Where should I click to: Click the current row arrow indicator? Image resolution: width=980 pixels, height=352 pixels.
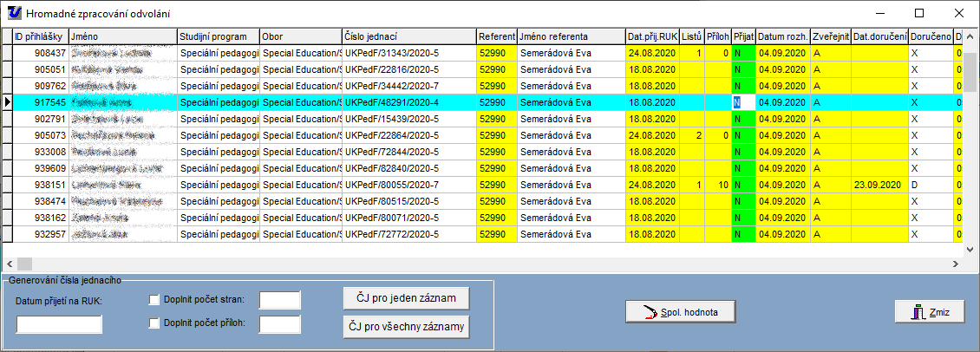point(7,102)
